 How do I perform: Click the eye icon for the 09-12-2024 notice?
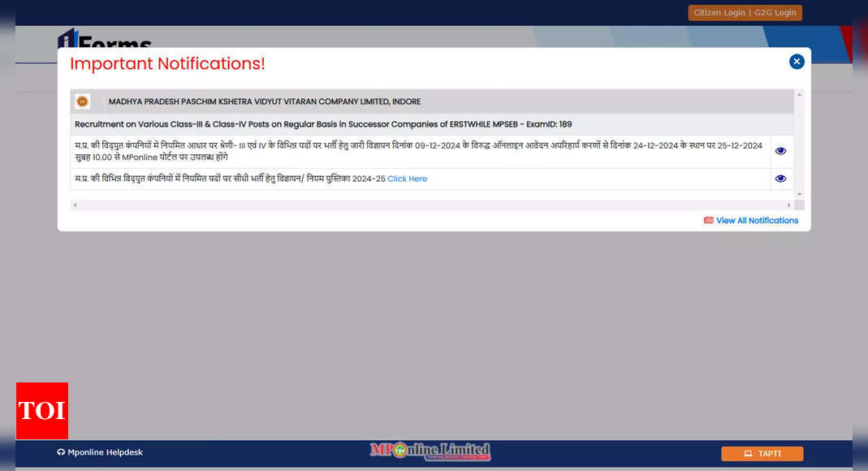(x=780, y=151)
